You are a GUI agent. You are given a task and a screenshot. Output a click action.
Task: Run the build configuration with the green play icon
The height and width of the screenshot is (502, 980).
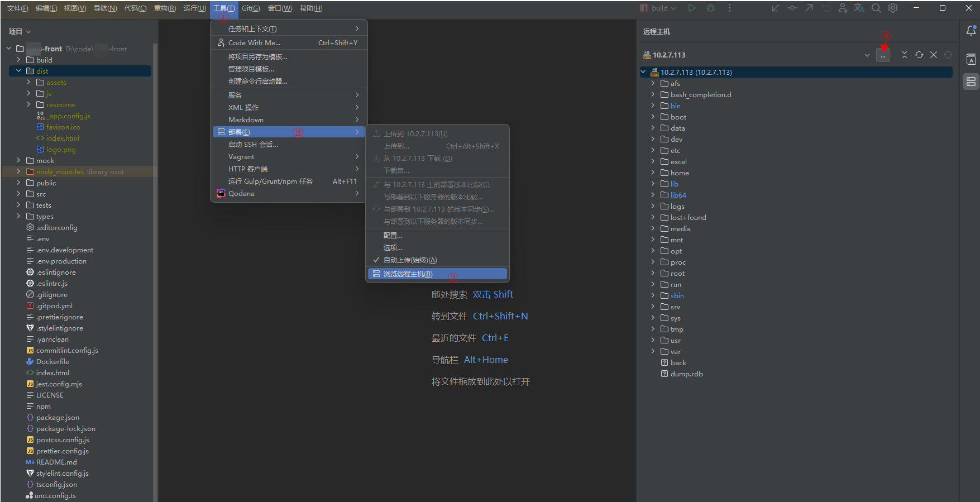[692, 8]
